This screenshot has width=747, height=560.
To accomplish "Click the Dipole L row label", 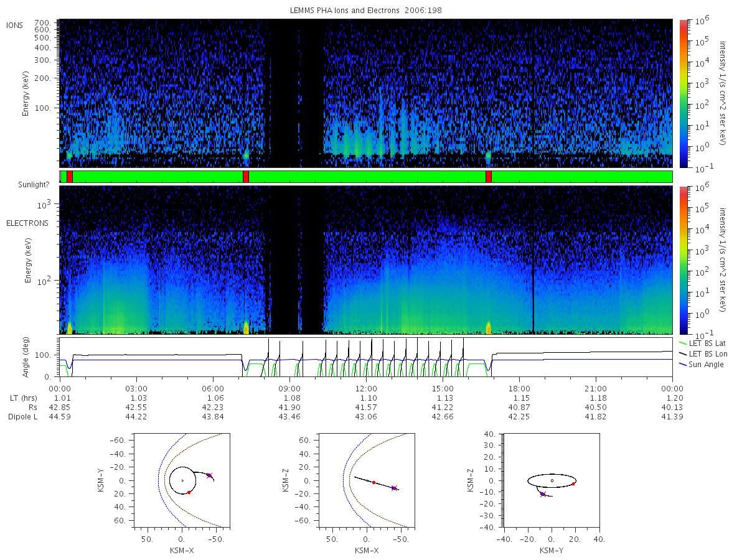I will [22, 416].
